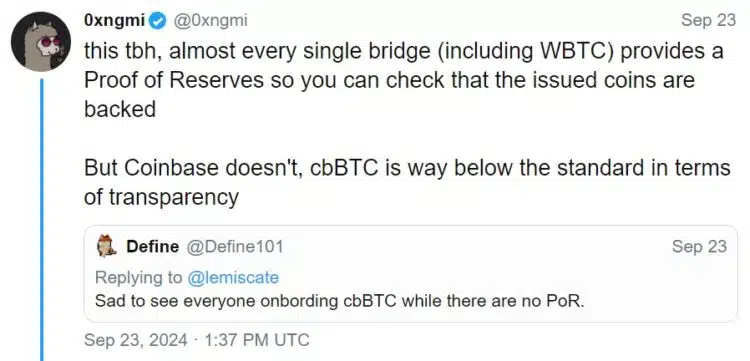Open the quoted tweet about no PoR
The height and width of the screenshot is (361, 750).
pos(411,273)
